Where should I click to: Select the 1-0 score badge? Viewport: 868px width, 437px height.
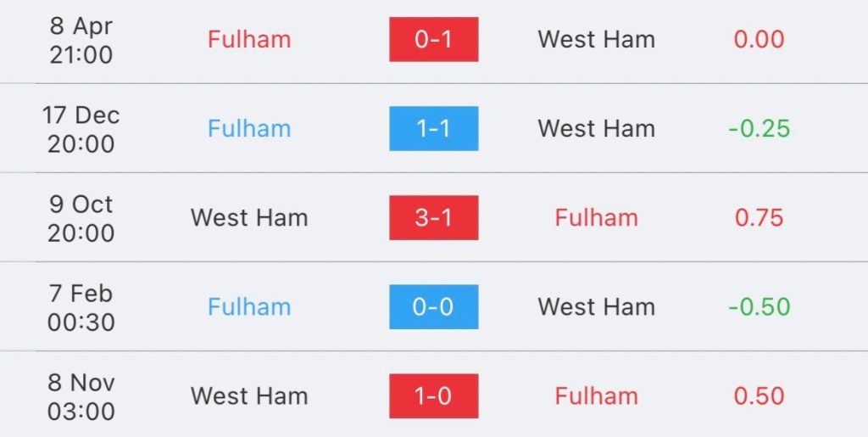(433, 396)
